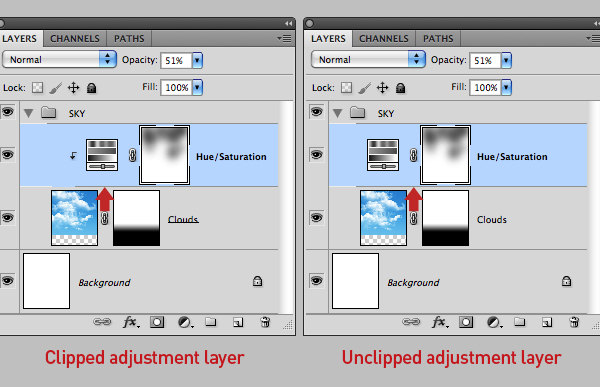The height and width of the screenshot is (387, 600).
Task: Select Background layer thumbnail in right panel
Action: coord(355,281)
